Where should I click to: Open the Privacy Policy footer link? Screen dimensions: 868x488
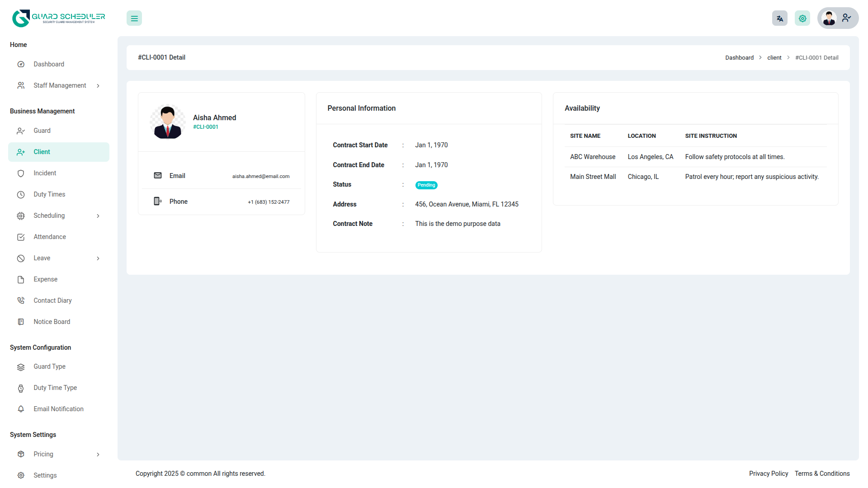768,474
